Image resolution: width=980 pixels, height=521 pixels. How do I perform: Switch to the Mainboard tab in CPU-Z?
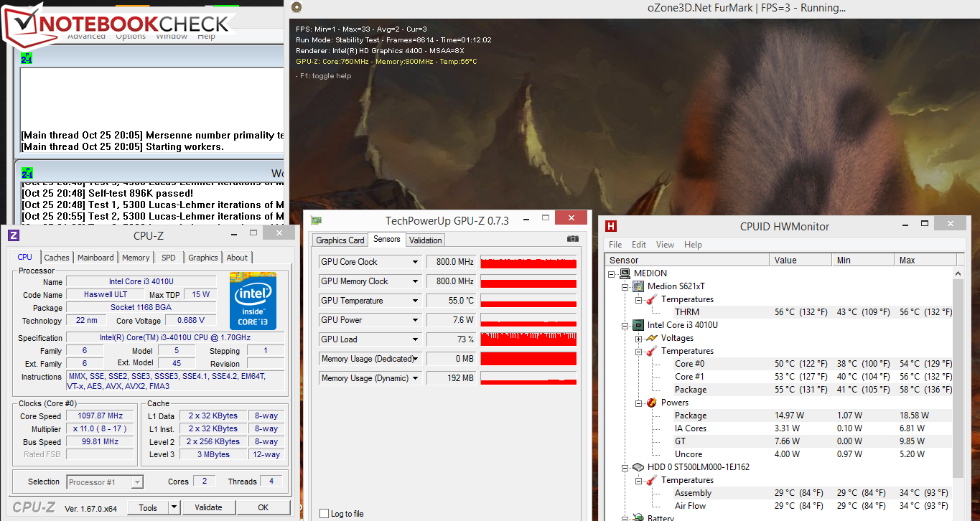(x=95, y=258)
